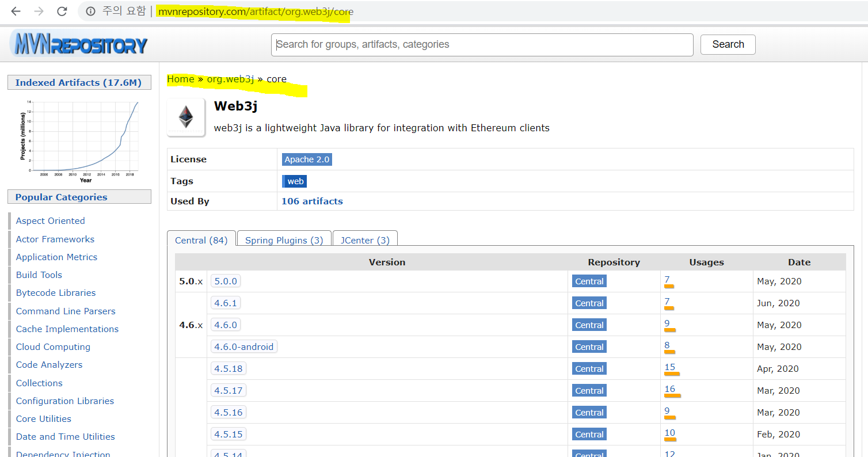Open the Cloud Computing category
The height and width of the screenshot is (457, 868).
coord(53,347)
